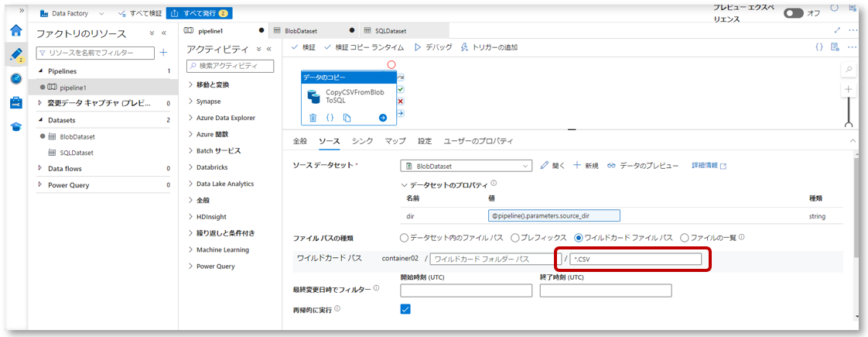Select the list of files option

(x=684, y=237)
